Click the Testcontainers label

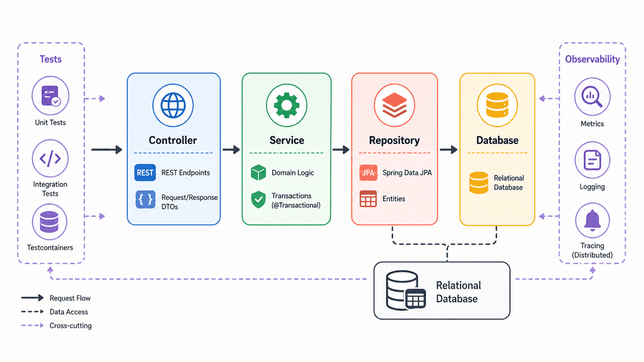click(x=50, y=247)
